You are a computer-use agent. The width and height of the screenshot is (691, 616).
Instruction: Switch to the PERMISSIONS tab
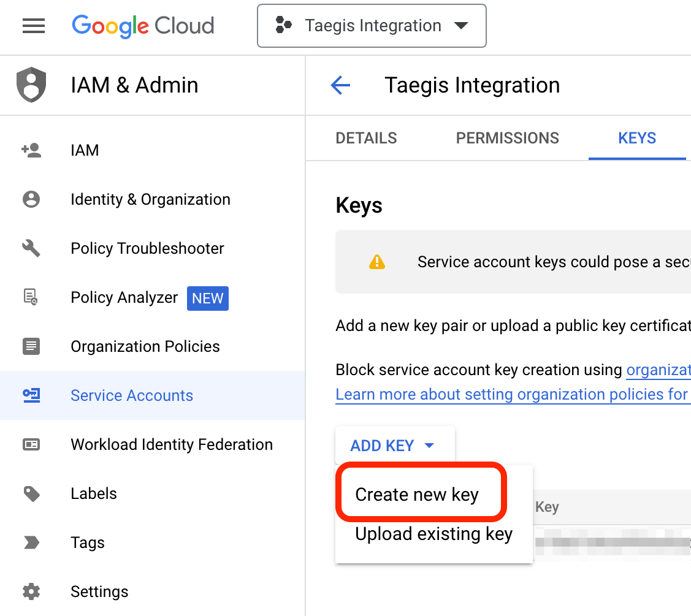(508, 138)
